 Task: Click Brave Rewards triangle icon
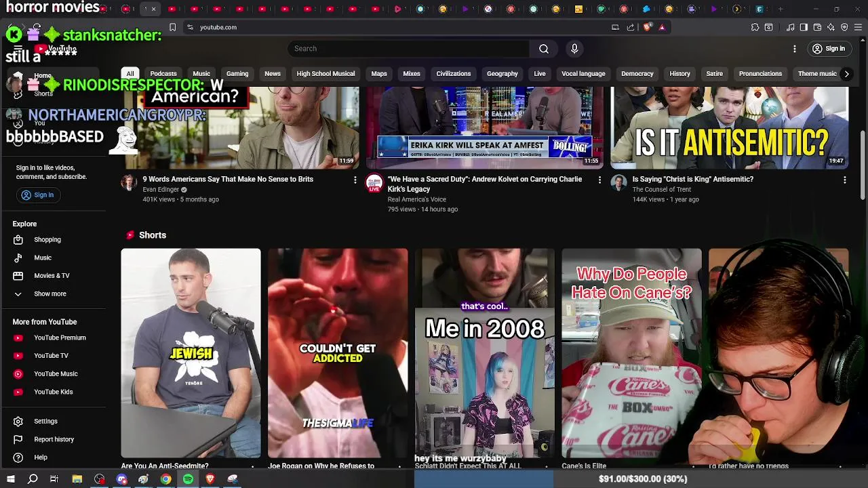662,27
